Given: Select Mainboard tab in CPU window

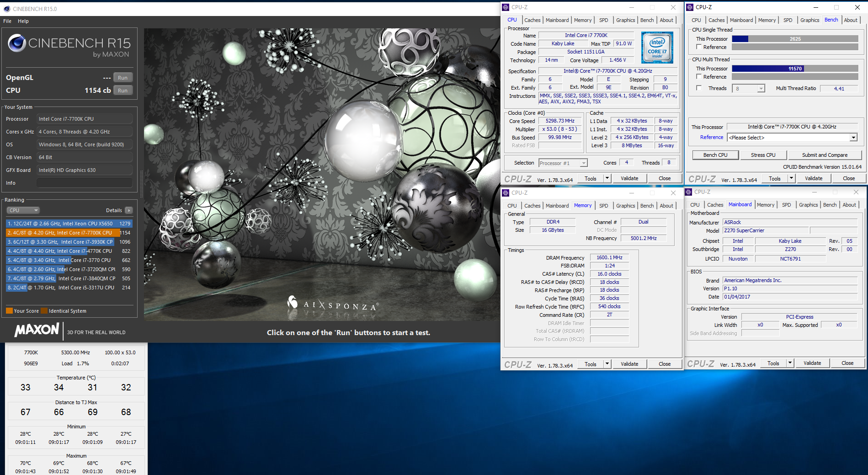Looking at the screenshot, I should click(x=557, y=20).
